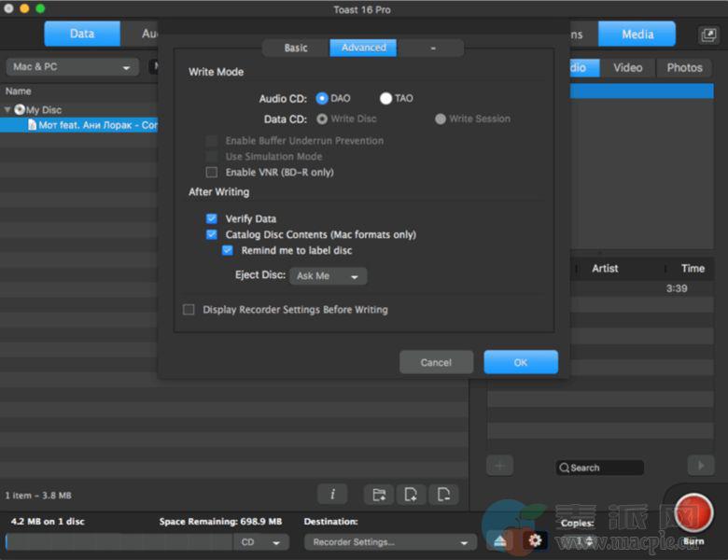Open the Mac & PC format dropdown

(x=72, y=67)
